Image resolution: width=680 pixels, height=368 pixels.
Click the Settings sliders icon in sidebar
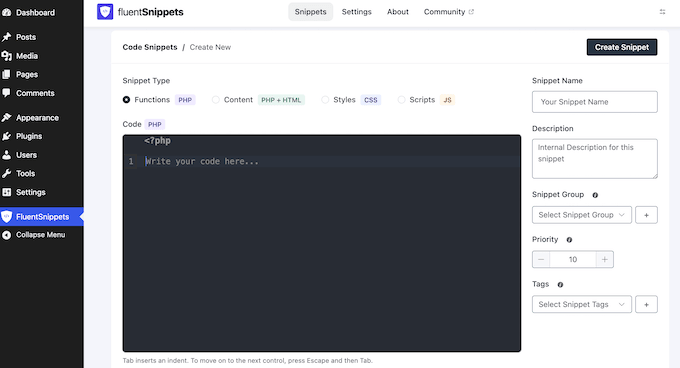(x=7, y=192)
